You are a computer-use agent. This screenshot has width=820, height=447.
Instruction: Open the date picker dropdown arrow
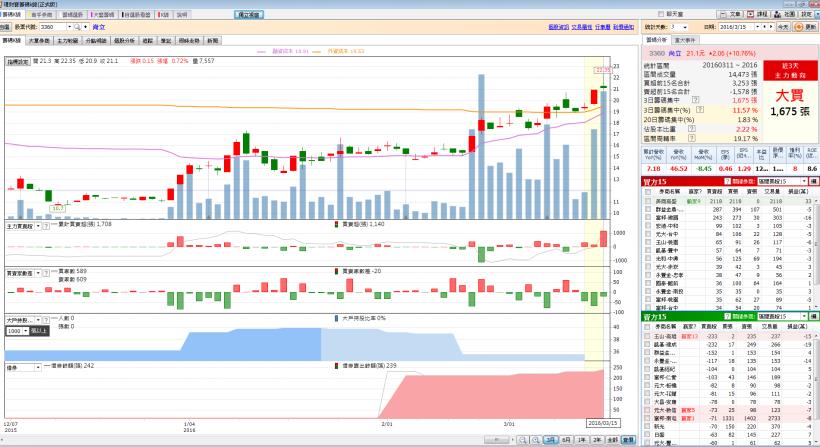tap(757, 27)
